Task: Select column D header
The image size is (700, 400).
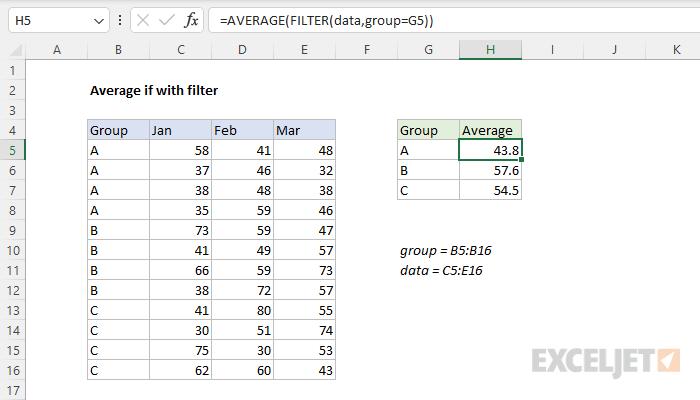Action: (x=242, y=50)
